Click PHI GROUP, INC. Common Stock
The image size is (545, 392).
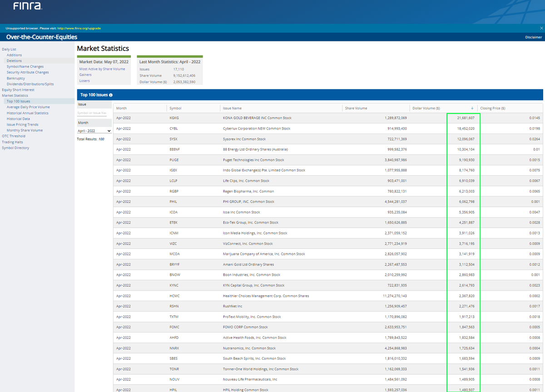248,202
